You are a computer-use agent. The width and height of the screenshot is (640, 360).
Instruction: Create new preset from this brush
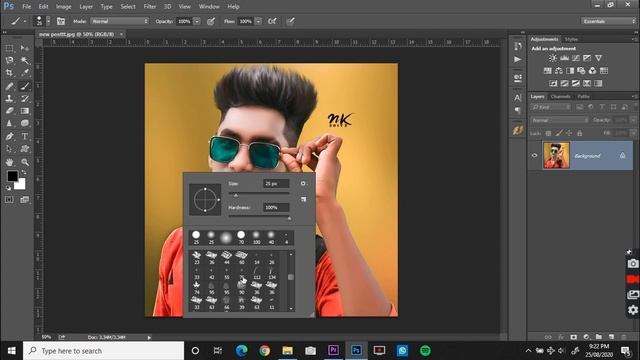(303, 199)
